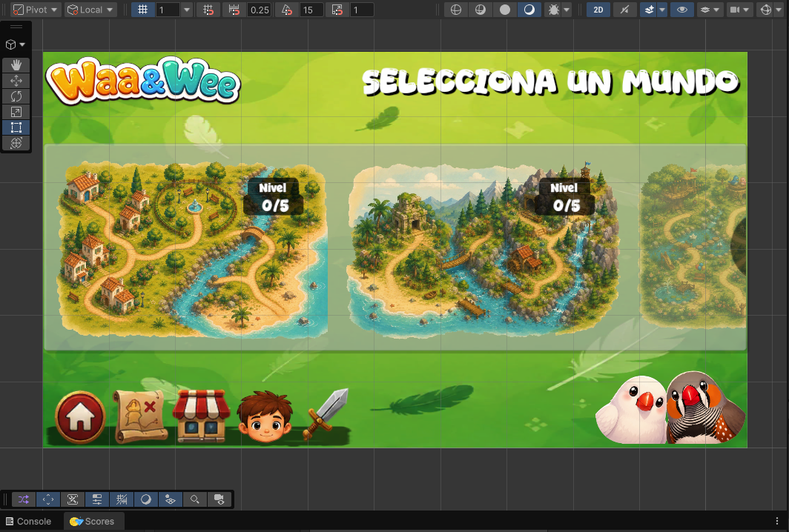789x532 pixels.
Task: Click the first world's Nivel 0/5 badge
Action: point(273,197)
